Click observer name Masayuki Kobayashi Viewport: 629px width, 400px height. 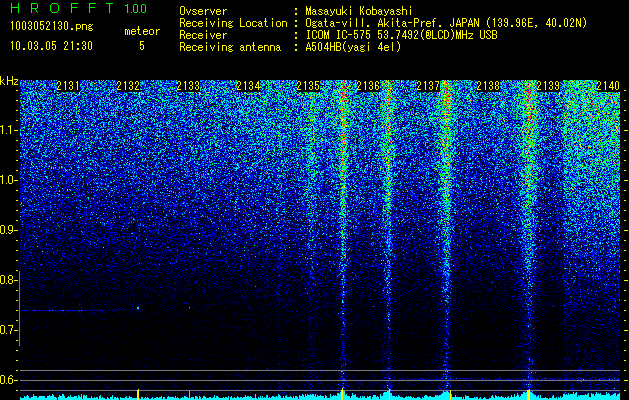359,12
